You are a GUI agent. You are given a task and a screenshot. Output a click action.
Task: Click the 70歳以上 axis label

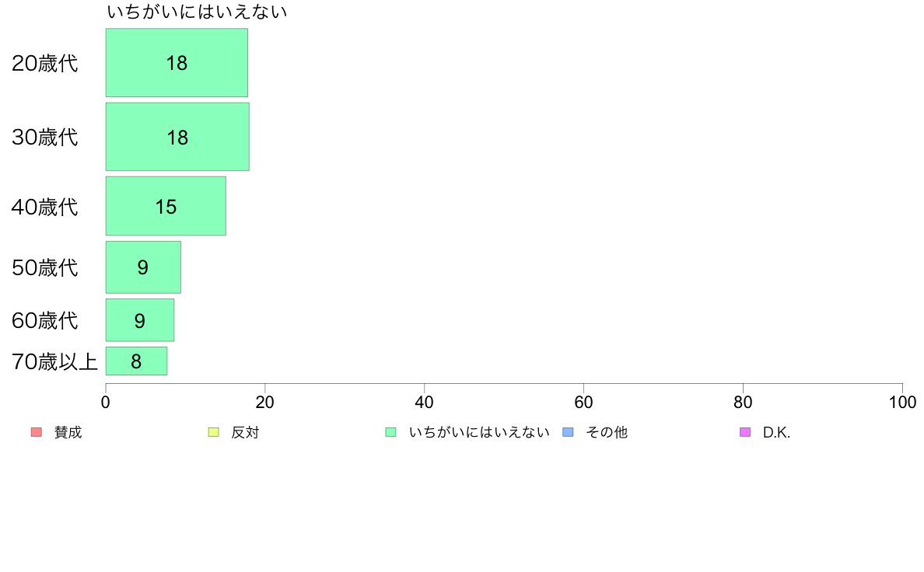[54, 361]
